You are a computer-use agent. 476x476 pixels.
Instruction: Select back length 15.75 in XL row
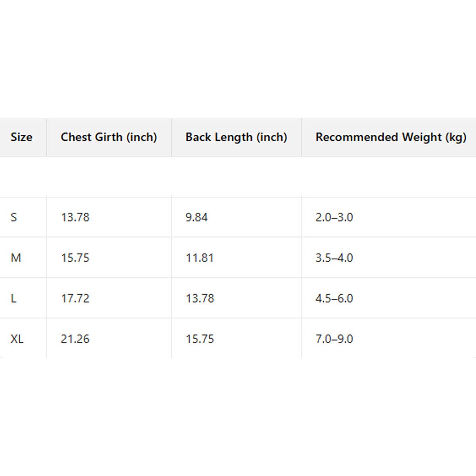(200, 339)
